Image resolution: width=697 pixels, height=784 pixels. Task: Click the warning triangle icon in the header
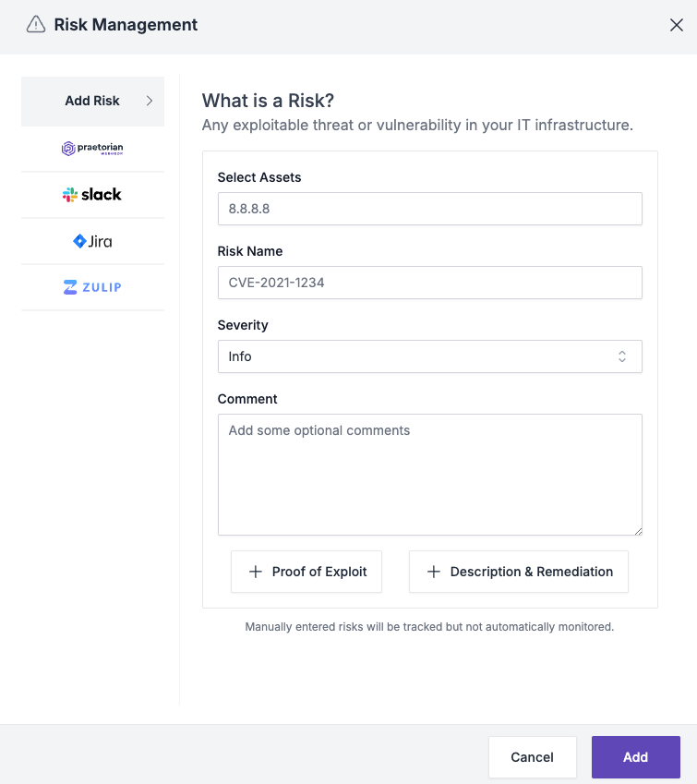coord(37,25)
